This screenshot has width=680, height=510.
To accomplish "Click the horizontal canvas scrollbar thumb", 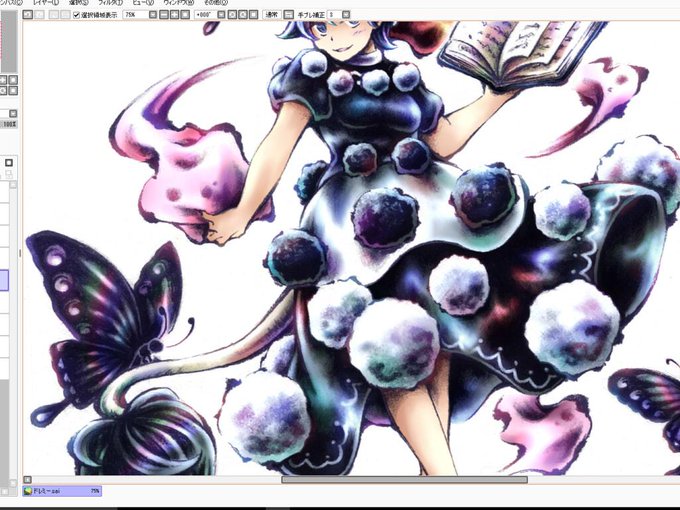I will pos(405,480).
